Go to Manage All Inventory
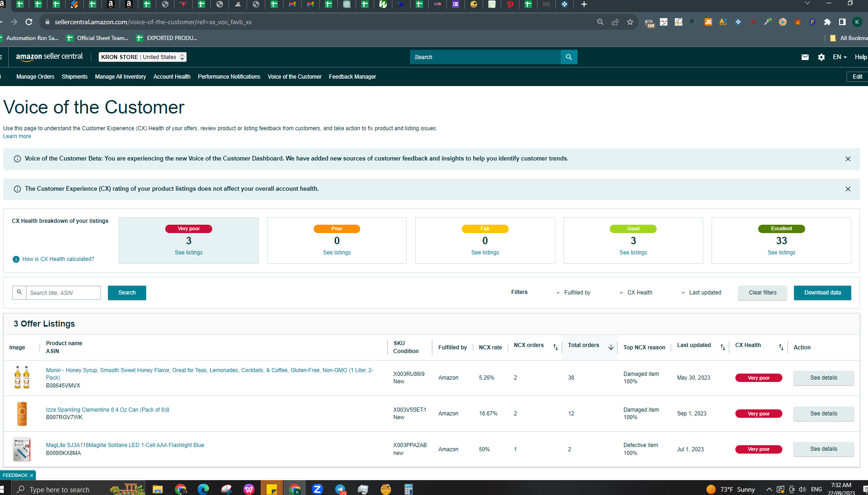This screenshot has height=495, width=868. tap(120, 77)
